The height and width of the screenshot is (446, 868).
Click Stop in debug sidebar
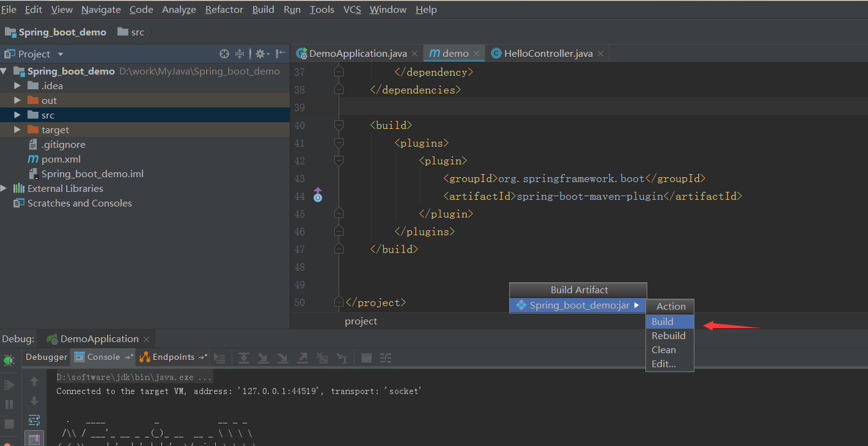(x=9, y=423)
